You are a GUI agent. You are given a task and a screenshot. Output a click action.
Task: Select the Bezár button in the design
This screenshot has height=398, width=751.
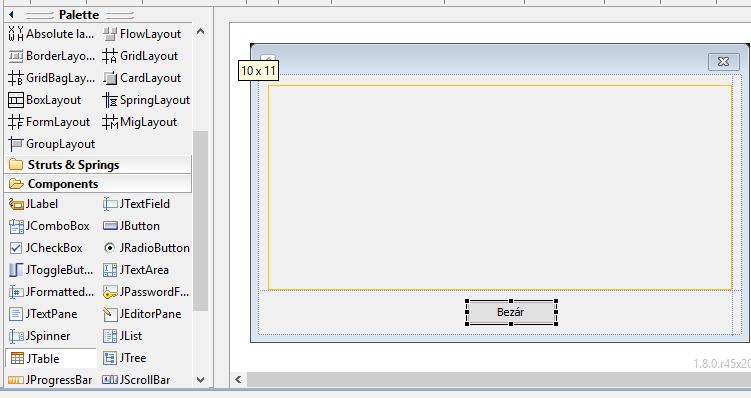[x=511, y=312]
